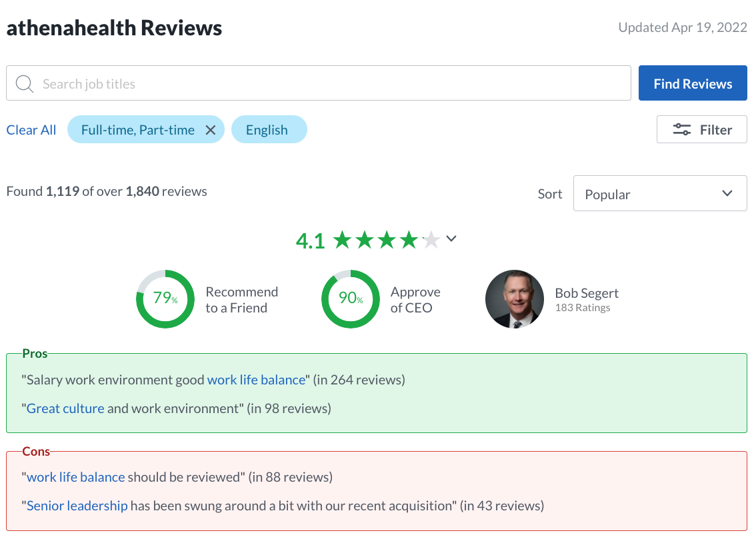Open the Senior leadership link in Cons
756x537 pixels.
tap(77, 506)
